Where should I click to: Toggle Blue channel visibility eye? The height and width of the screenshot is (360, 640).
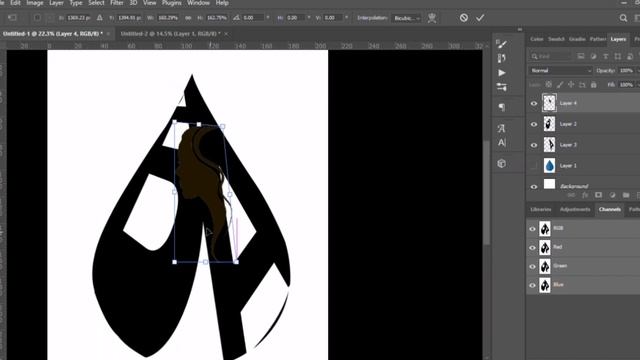(x=532, y=285)
